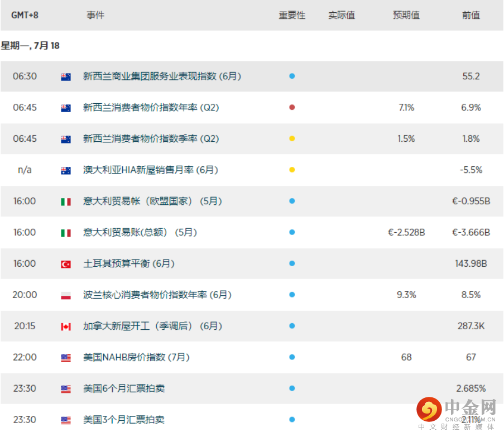This screenshot has width=504, height=437.
Task: Click previous value 2.685%
Action: tap(471, 388)
